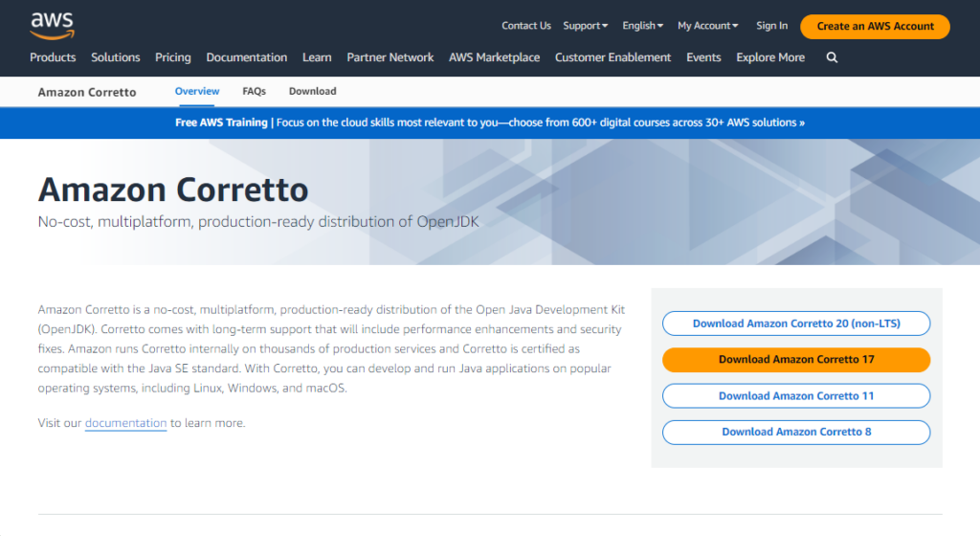Click Download Amazon Corretto 11 button

pos(796,396)
